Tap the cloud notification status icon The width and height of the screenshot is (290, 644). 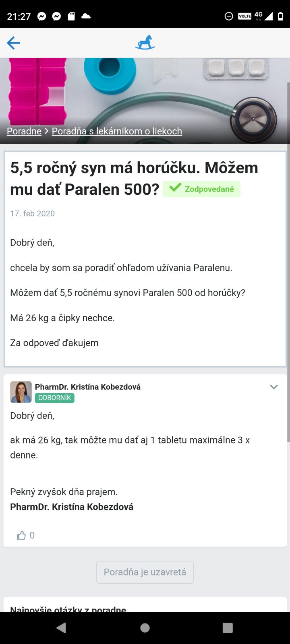click(x=86, y=17)
